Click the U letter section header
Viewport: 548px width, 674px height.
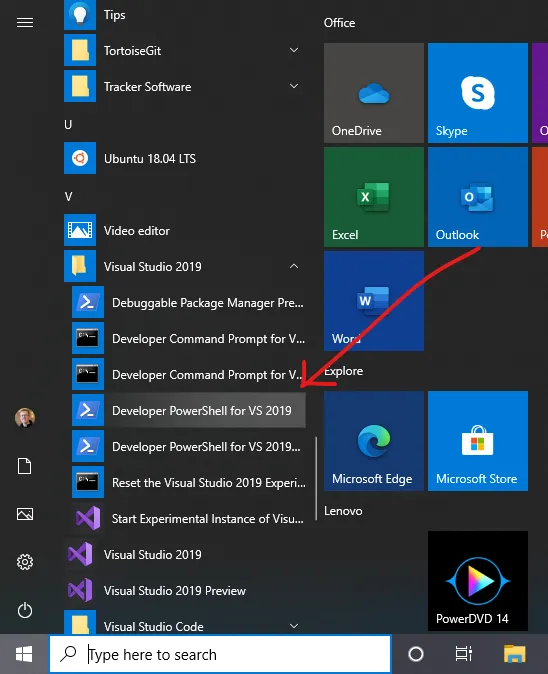click(x=68, y=125)
